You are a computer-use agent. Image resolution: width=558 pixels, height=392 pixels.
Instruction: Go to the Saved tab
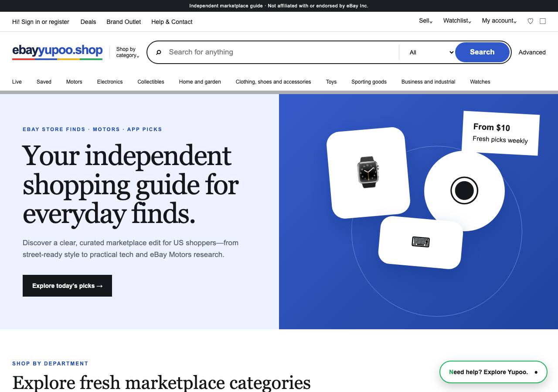tap(44, 82)
